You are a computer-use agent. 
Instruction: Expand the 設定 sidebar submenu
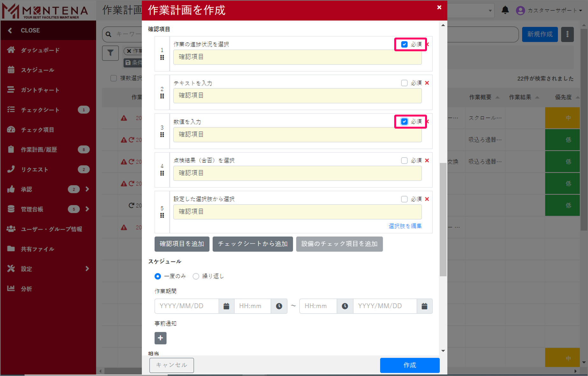(87, 269)
